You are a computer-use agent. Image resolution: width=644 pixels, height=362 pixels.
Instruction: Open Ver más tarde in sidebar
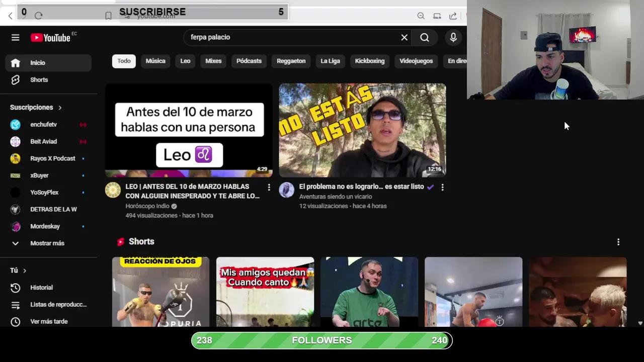tap(48, 322)
